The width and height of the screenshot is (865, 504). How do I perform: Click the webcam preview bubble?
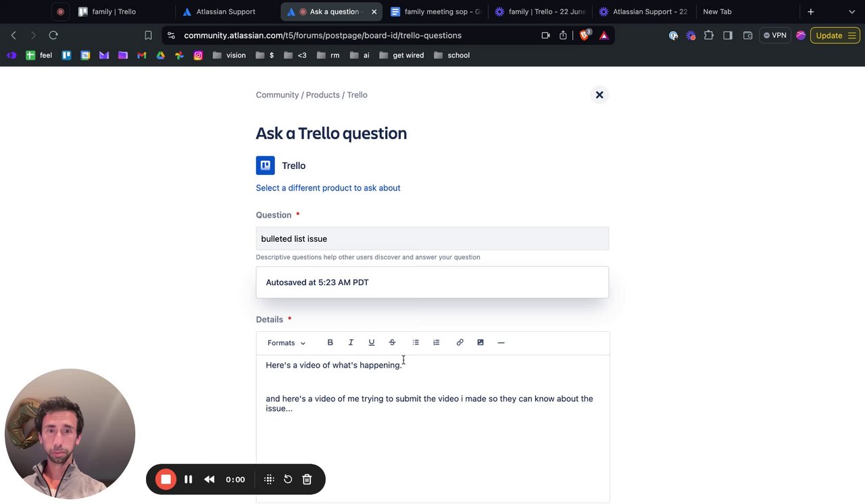(70, 434)
